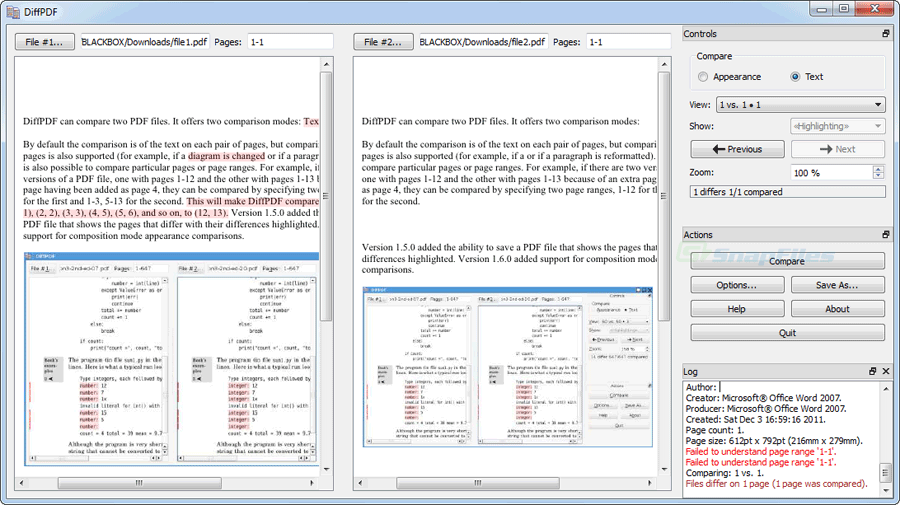Go to the previous difference using the Previous arrow button
The image size is (900, 505).
click(737, 149)
